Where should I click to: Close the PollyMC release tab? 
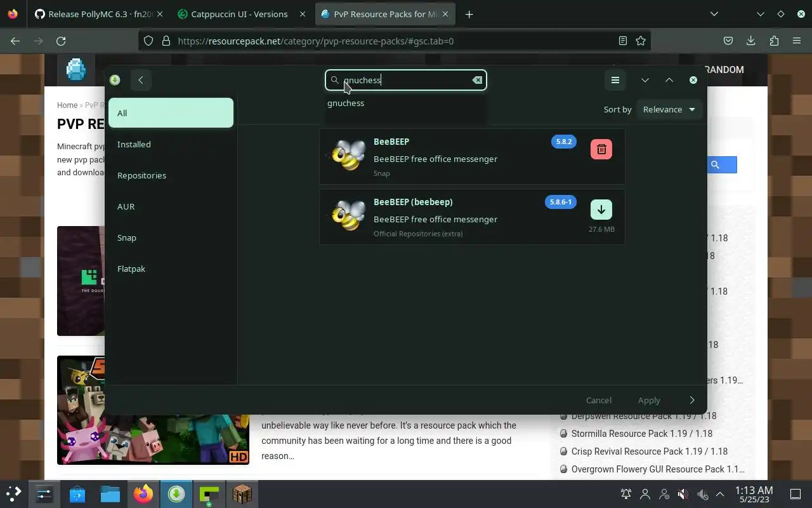[x=159, y=14]
